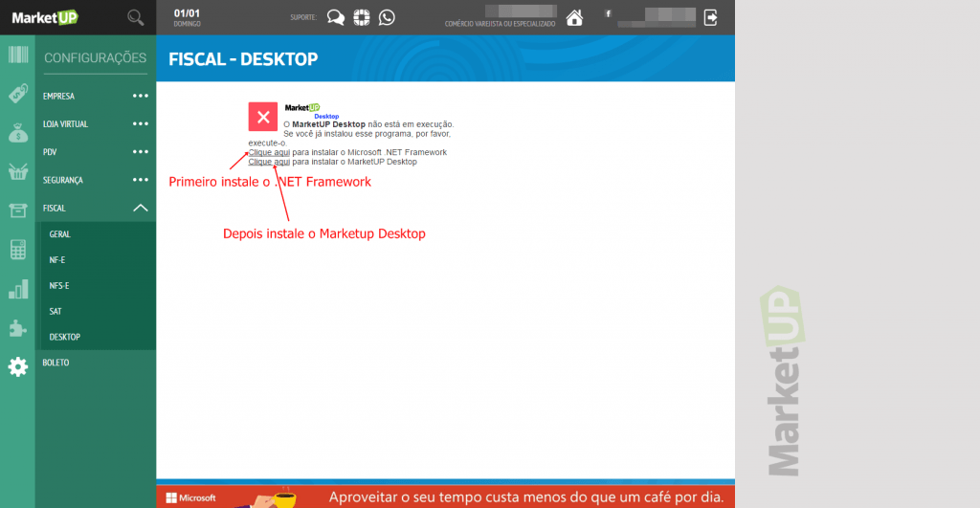Image resolution: width=980 pixels, height=508 pixels.
Task: Open the support chat bubbles icon
Action: coord(335,17)
